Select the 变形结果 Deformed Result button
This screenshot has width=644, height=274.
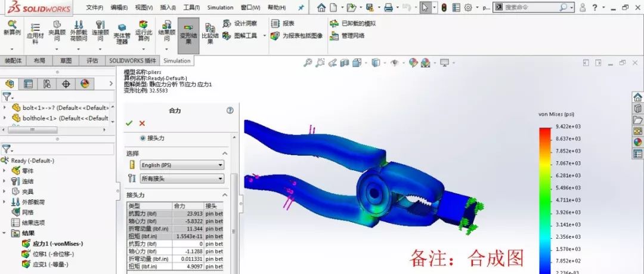tap(188, 33)
